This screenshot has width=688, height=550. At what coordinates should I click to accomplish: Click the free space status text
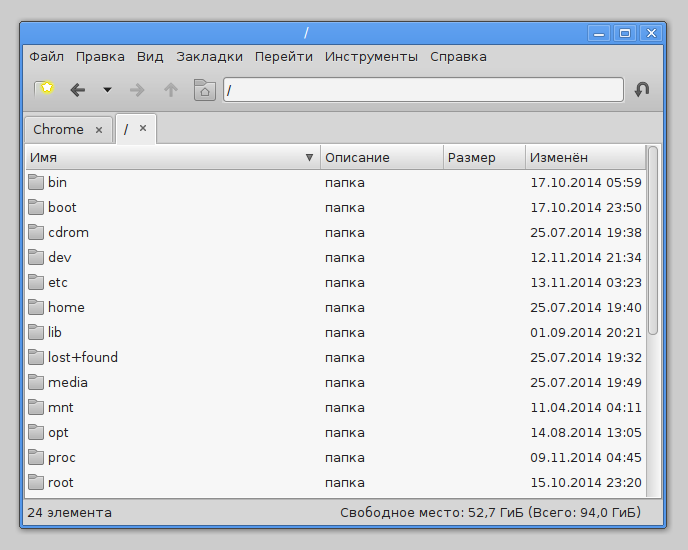pos(491,512)
